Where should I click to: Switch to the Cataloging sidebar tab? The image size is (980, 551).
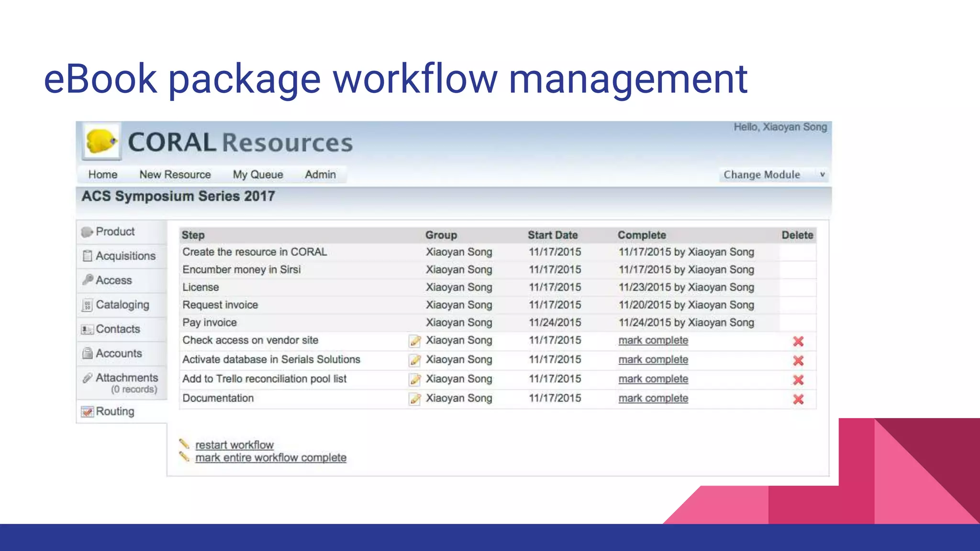pos(122,305)
